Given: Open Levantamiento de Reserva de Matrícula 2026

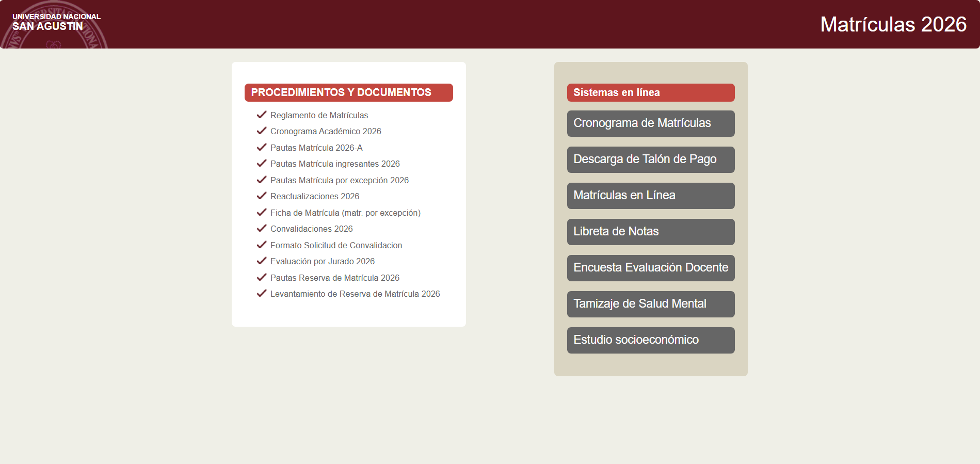Looking at the screenshot, I should pos(355,294).
